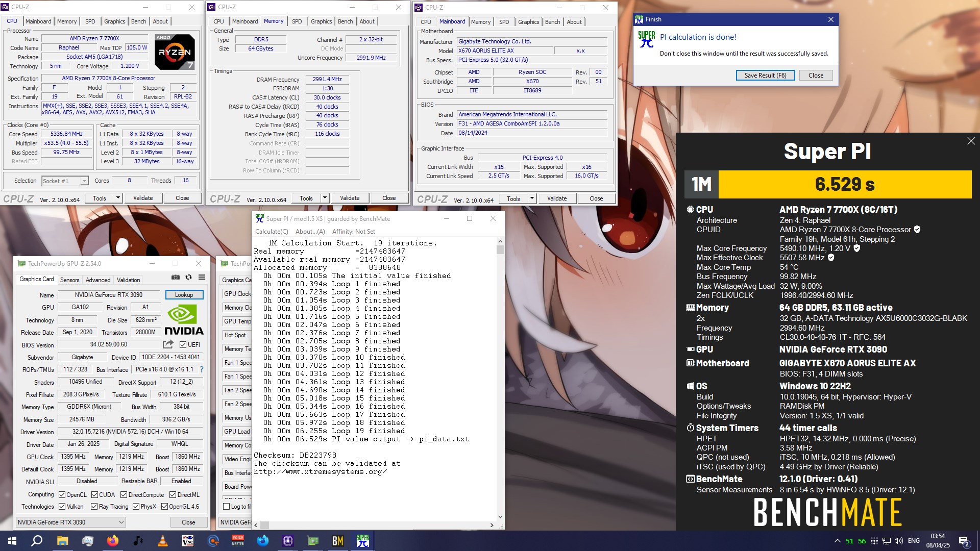
Task: Open Thunderbird-like blue icon in taskbar
Action: click(262, 541)
